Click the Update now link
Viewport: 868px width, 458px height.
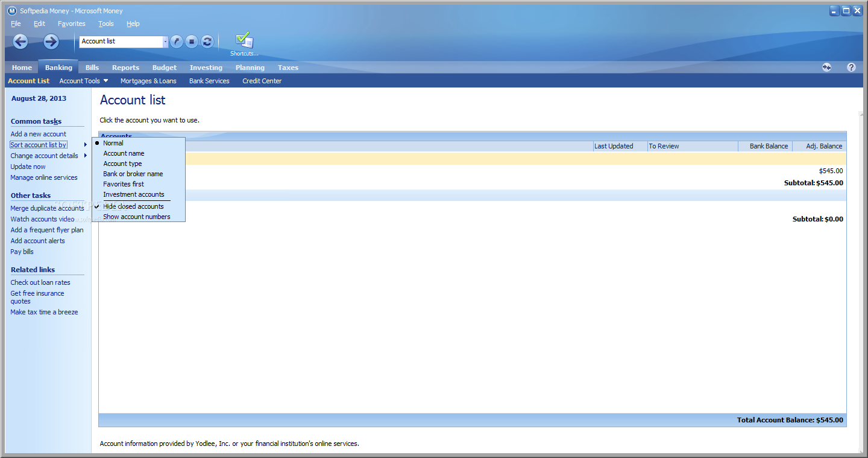pyautogui.click(x=28, y=167)
